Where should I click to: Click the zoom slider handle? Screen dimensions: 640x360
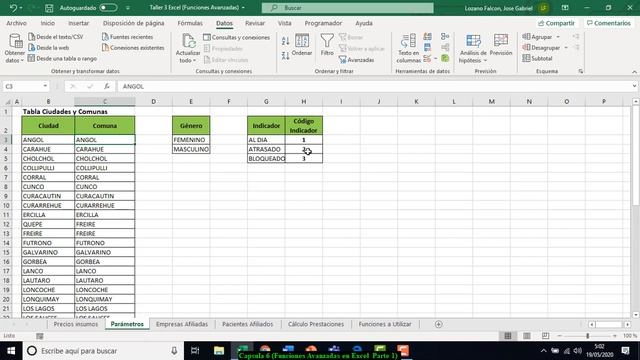coord(588,336)
